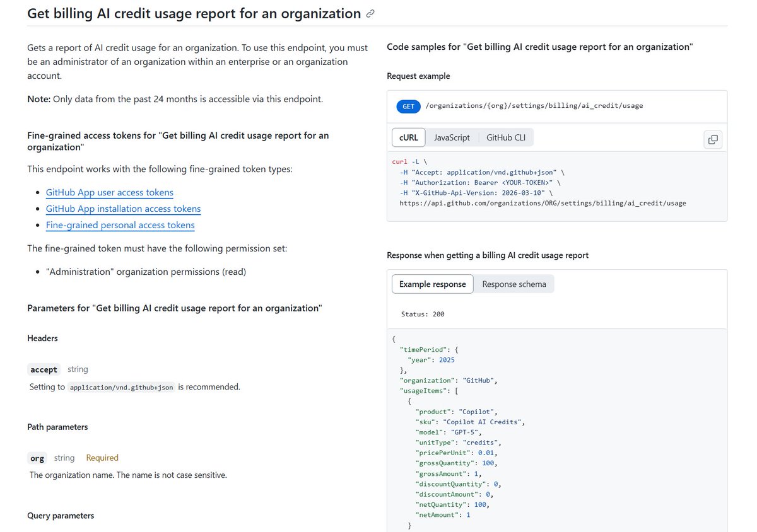Click the application/vnd.github+json inline code
This screenshot has width=757, height=532.
coord(122,387)
